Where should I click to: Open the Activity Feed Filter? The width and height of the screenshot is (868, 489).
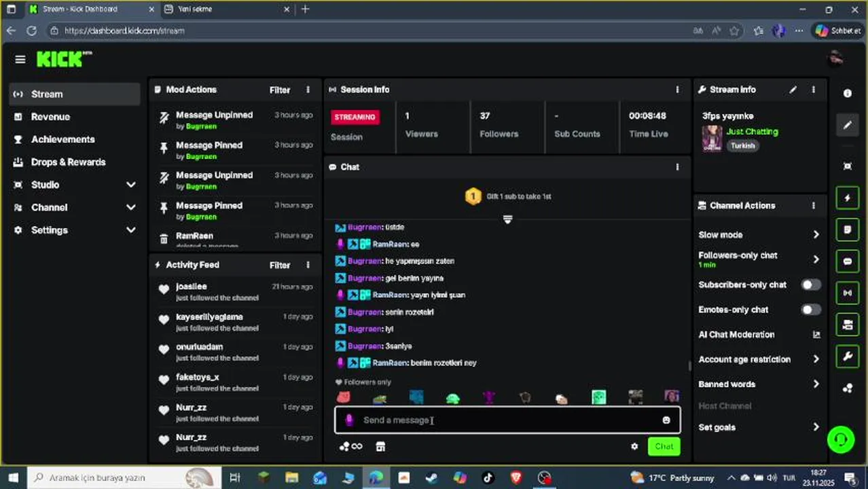(280, 265)
